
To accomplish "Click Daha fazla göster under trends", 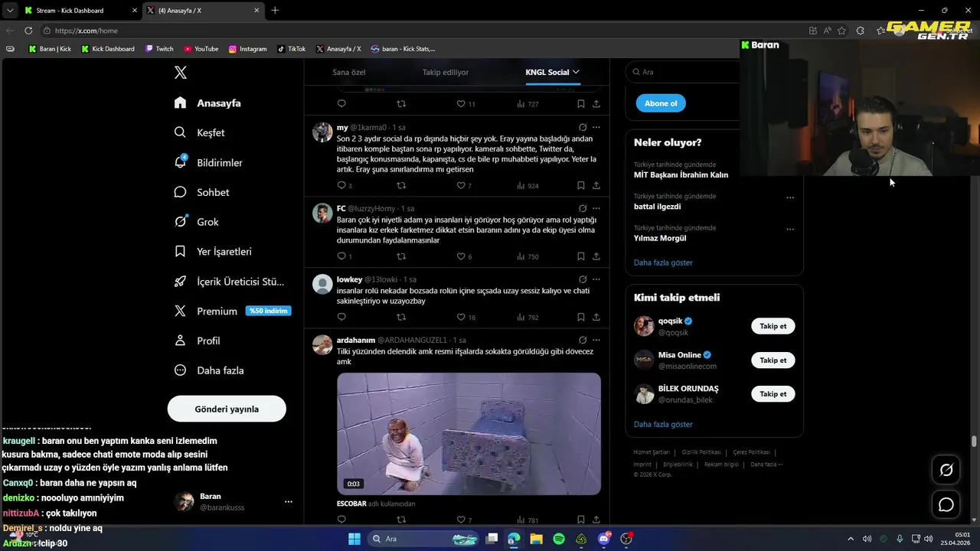I will tap(663, 262).
